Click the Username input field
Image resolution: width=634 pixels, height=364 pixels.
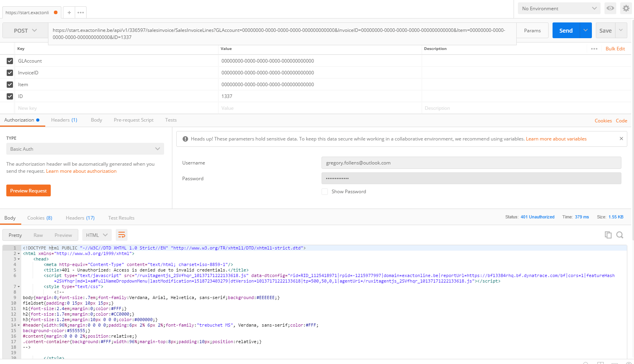pyautogui.click(x=471, y=163)
